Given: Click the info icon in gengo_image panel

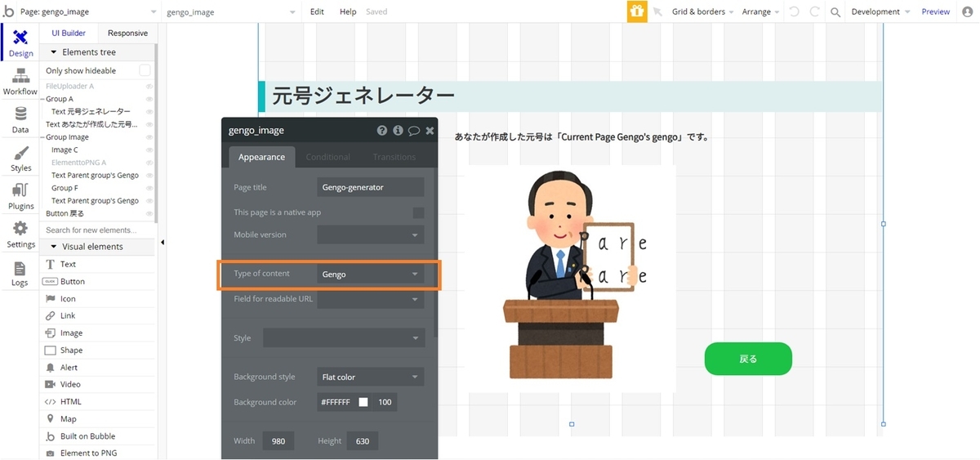Looking at the screenshot, I should coord(398,131).
